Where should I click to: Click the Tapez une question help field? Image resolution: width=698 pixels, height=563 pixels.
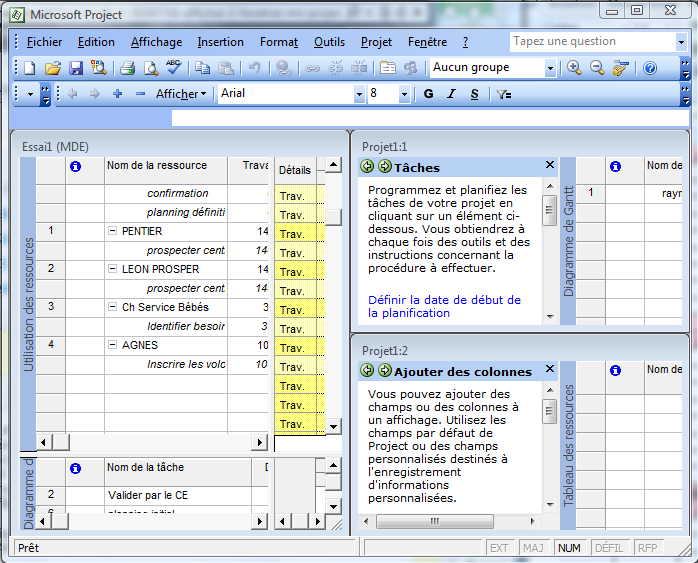coord(593,42)
